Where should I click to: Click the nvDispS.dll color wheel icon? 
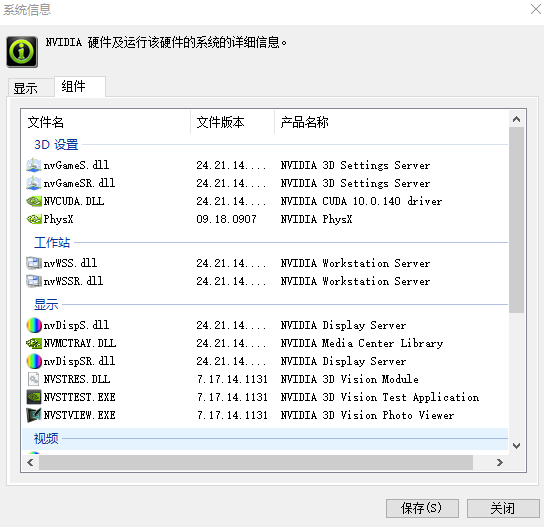[34, 325]
